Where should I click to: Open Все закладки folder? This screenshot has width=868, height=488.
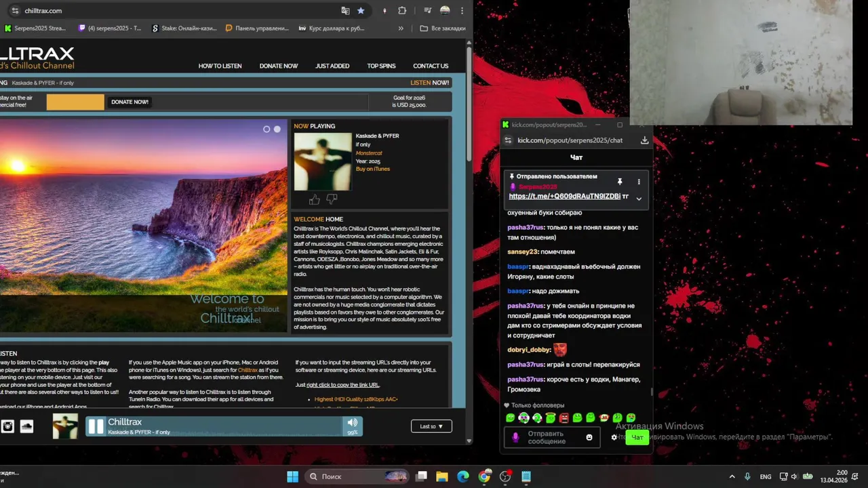(x=443, y=28)
